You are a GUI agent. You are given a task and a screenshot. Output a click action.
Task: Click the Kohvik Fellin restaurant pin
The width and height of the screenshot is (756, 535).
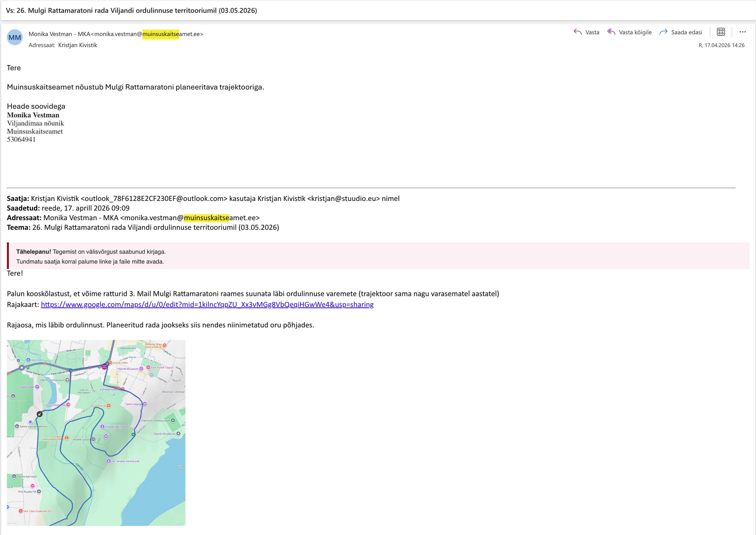click(110, 363)
